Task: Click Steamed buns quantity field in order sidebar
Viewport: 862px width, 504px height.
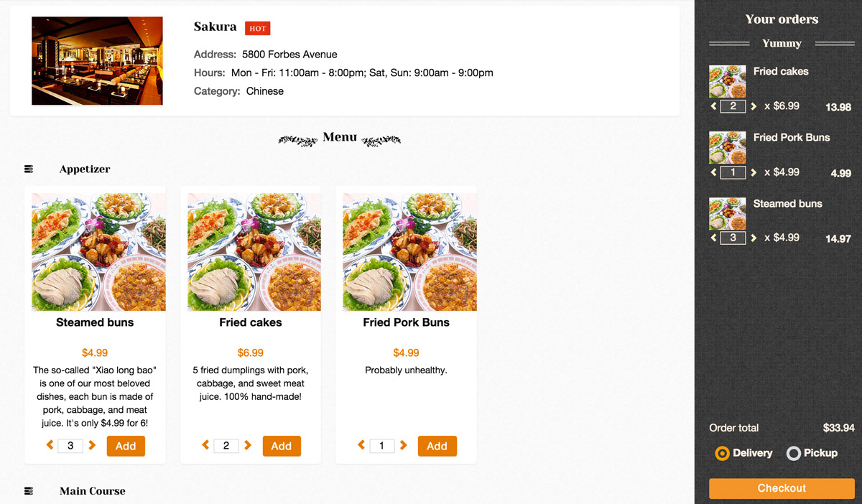Action: tap(733, 238)
